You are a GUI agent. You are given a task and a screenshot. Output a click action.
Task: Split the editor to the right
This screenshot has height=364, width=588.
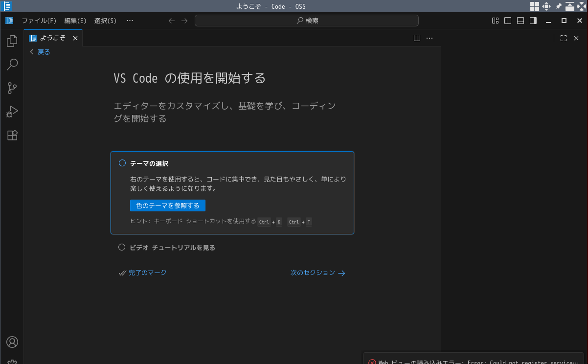click(417, 38)
